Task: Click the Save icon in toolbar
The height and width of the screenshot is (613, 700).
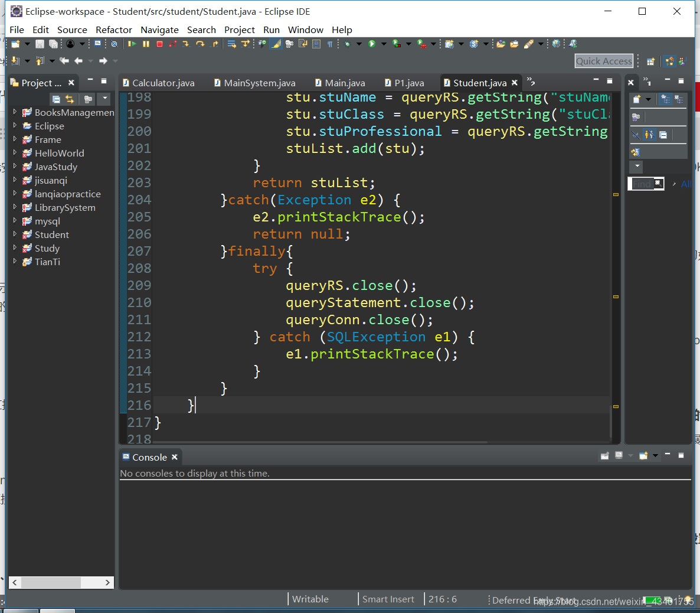Action: [x=40, y=44]
